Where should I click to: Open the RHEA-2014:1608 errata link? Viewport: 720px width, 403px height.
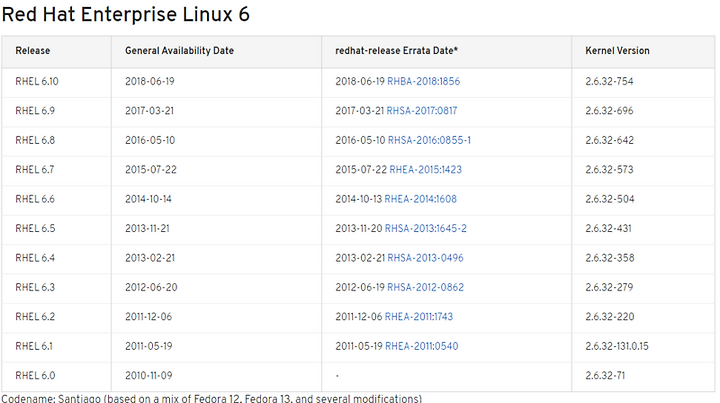(421, 199)
